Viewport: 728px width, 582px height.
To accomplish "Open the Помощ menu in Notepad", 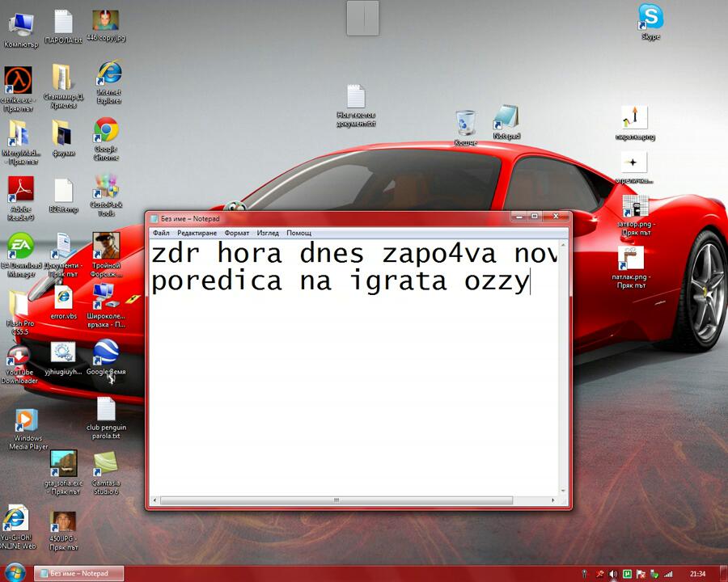I will [298, 233].
